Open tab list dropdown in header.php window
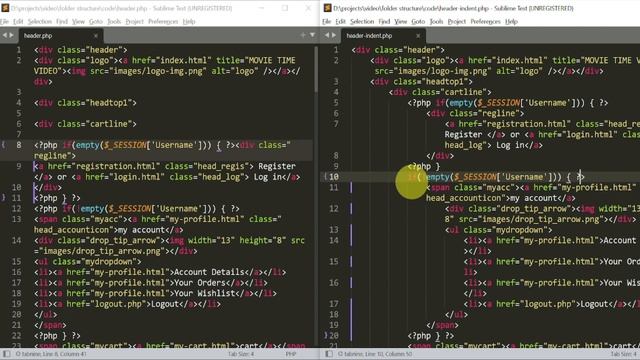This screenshot has width=640, height=360. click(x=312, y=36)
